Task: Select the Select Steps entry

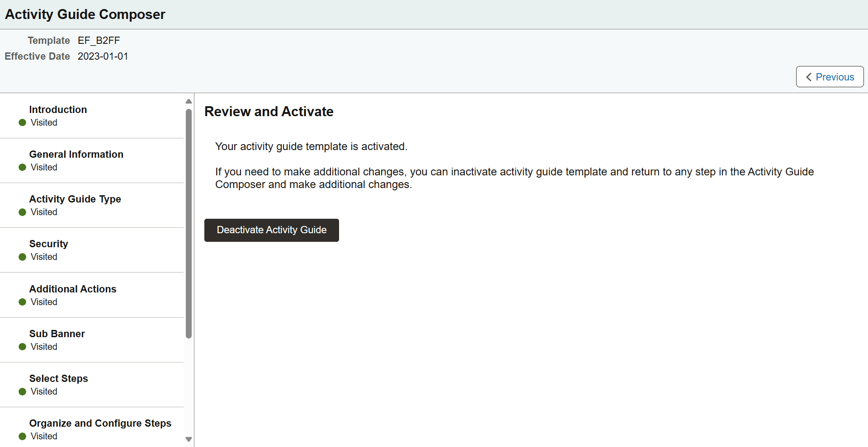Action: pos(58,378)
